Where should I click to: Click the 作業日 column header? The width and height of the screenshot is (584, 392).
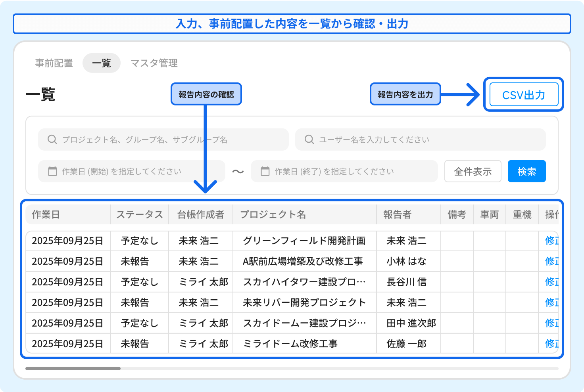pyautogui.click(x=46, y=214)
